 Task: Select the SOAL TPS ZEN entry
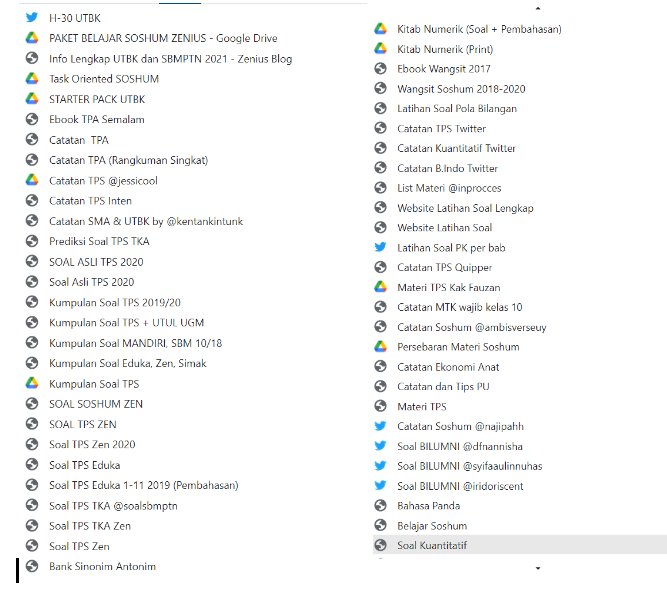tap(83, 424)
